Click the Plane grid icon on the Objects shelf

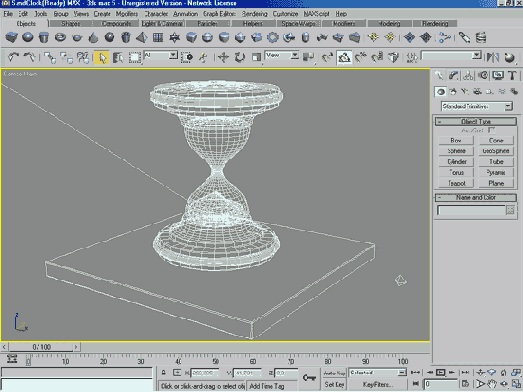pyautogui.click(x=158, y=37)
